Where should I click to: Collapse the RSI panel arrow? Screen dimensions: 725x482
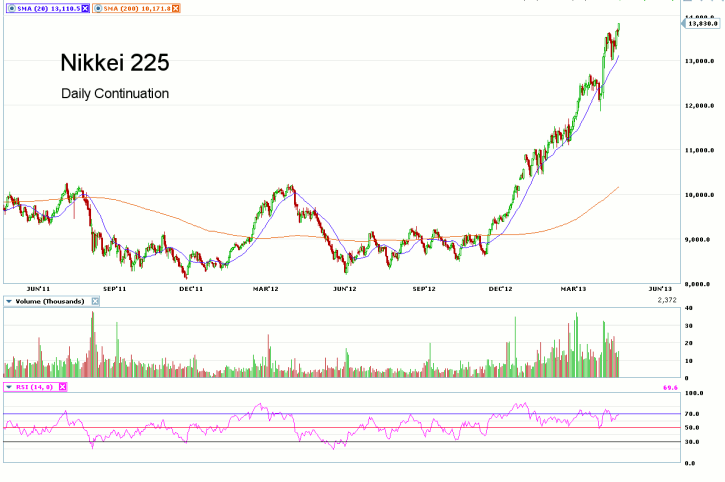click(x=9, y=386)
